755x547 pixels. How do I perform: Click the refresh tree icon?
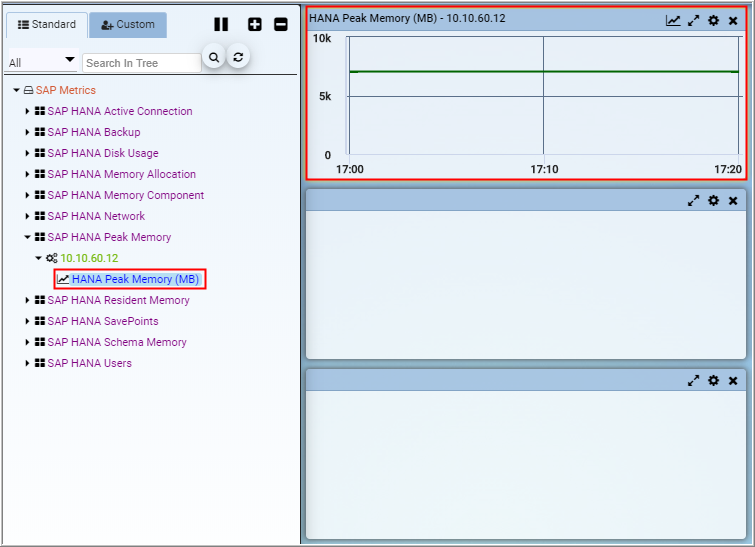click(238, 57)
